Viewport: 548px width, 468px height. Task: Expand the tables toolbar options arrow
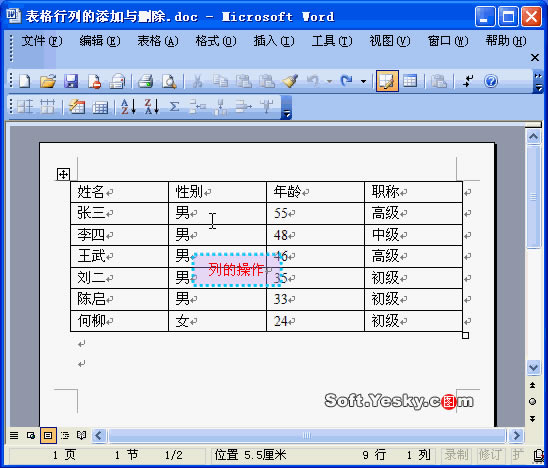pos(287,108)
